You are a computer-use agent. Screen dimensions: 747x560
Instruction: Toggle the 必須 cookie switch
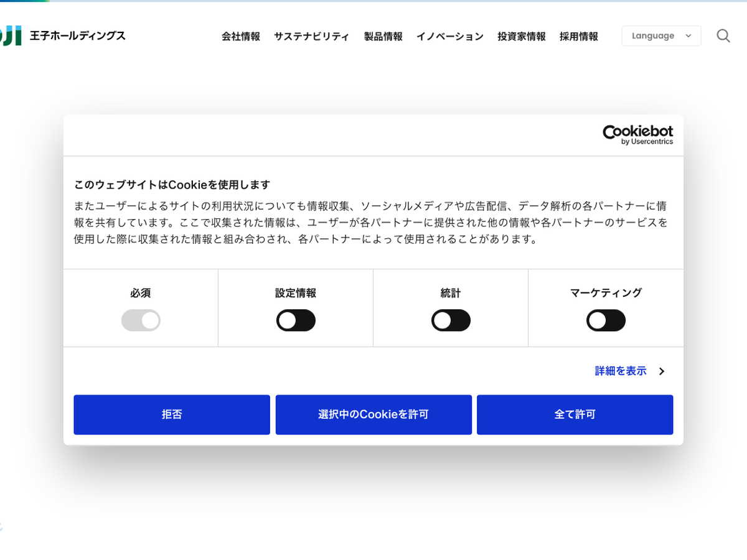click(141, 320)
